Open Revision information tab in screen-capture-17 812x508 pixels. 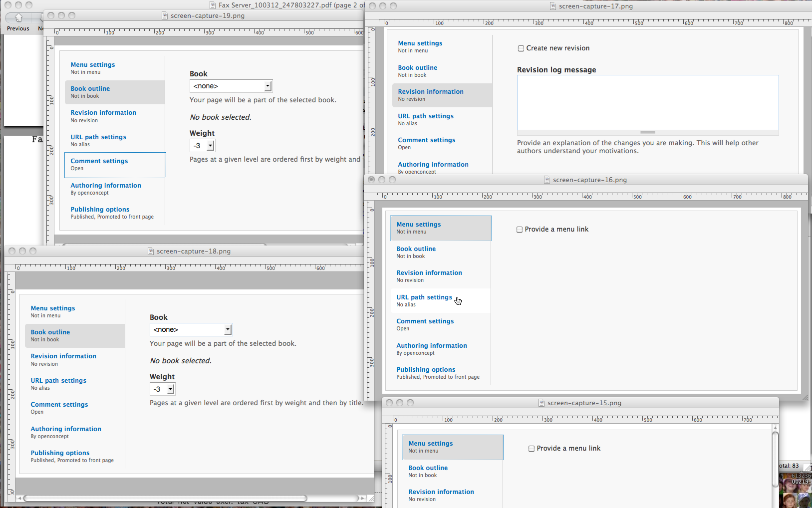[x=442, y=95]
